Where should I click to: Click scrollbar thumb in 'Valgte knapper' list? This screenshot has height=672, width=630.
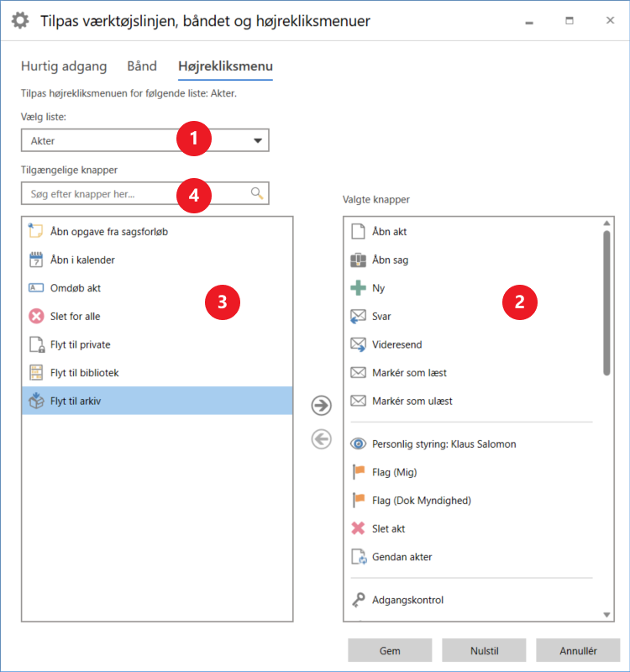606,303
